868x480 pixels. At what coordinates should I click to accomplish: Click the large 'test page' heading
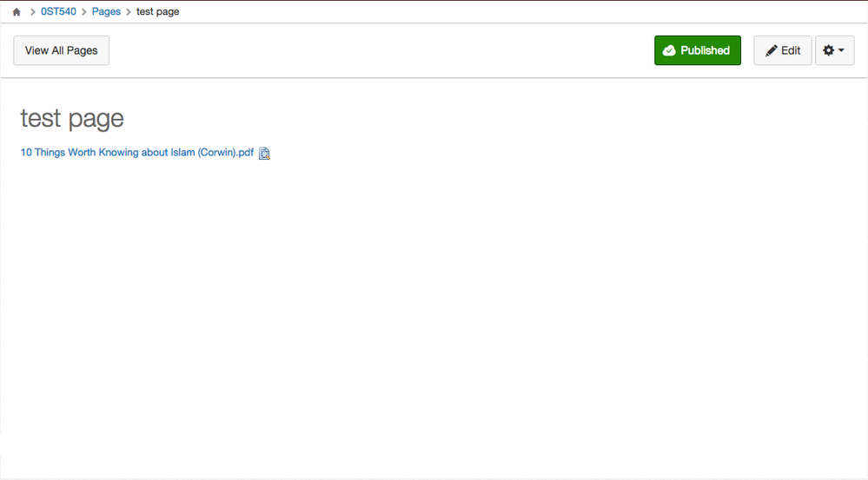[x=72, y=118]
